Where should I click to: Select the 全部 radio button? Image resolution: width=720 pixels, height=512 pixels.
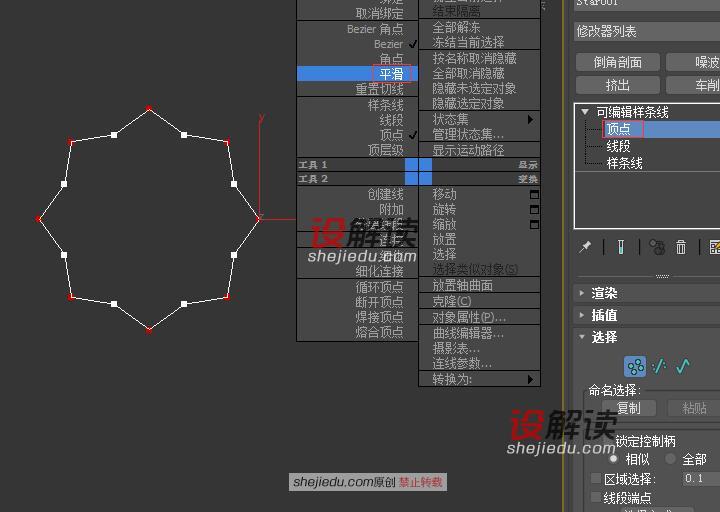coord(670,458)
